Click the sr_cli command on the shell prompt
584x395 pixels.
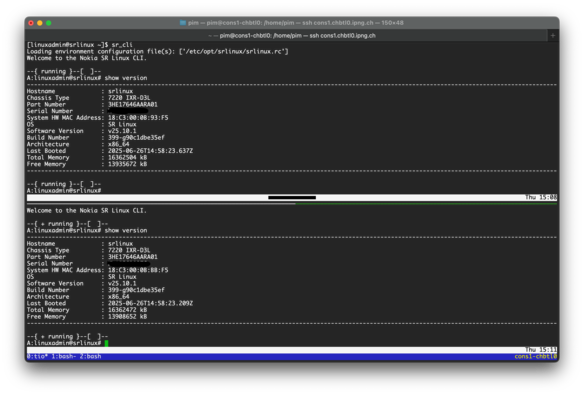click(122, 45)
